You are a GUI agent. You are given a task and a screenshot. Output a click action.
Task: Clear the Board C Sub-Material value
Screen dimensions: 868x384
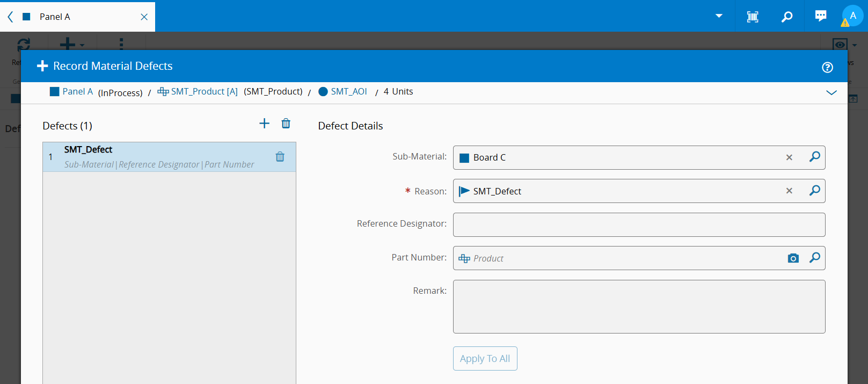(x=789, y=157)
